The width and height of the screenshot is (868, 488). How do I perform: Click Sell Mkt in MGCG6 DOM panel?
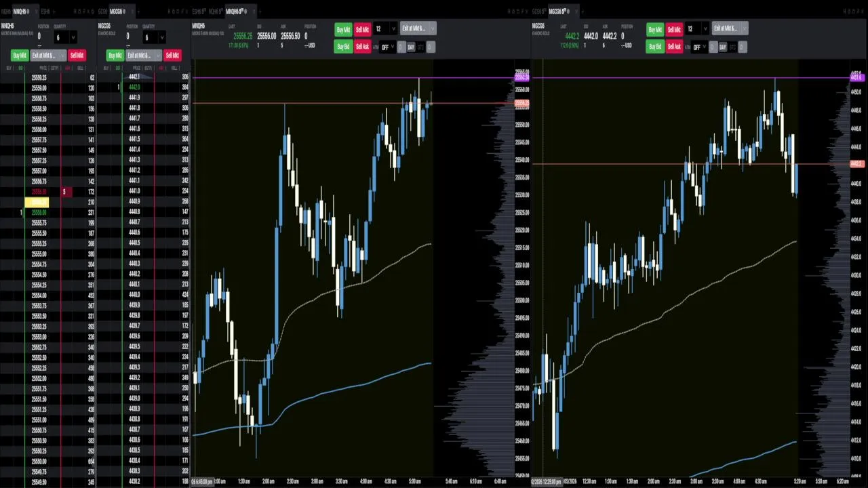172,56
